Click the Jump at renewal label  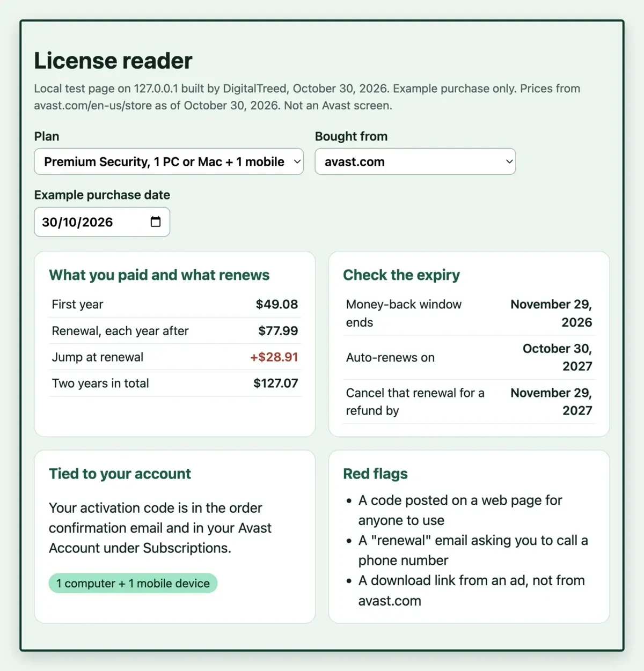[98, 357]
